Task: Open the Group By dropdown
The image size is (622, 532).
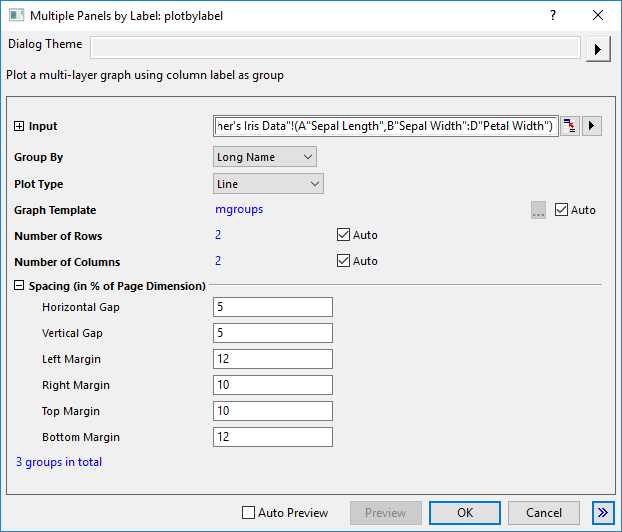Action: click(265, 157)
